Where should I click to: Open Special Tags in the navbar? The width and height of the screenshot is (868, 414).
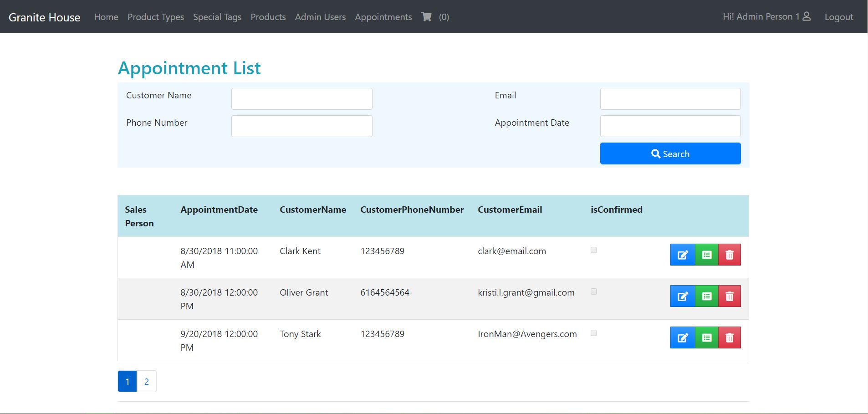[217, 17]
